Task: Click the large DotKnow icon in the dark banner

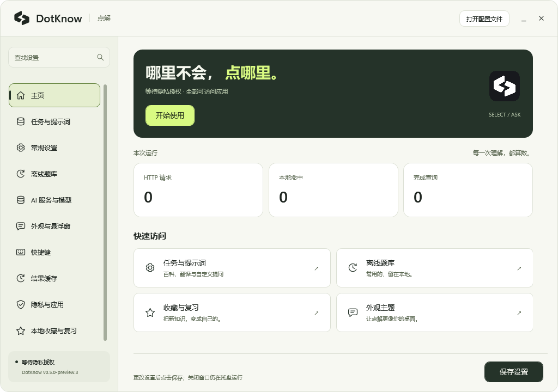Action: 504,86
